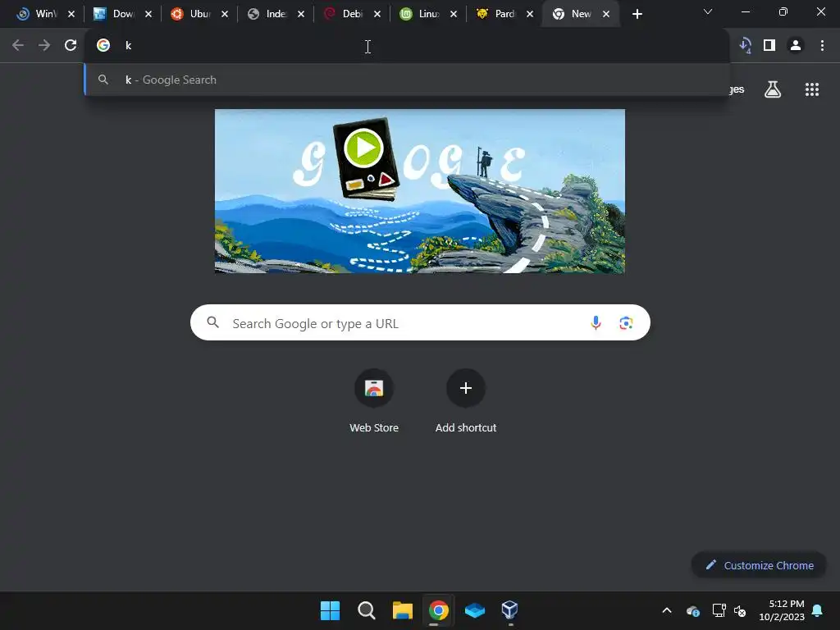Close the WinW tab

click(x=71, y=14)
